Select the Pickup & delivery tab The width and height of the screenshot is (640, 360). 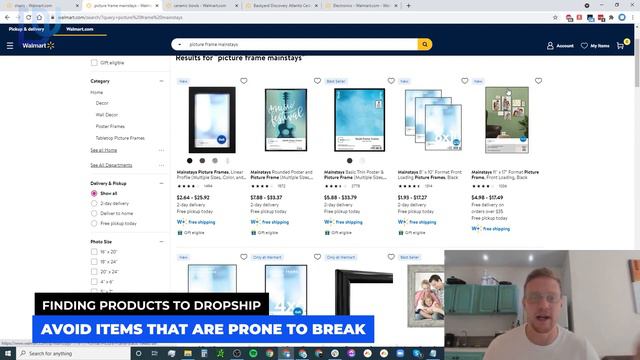point(27,29)
